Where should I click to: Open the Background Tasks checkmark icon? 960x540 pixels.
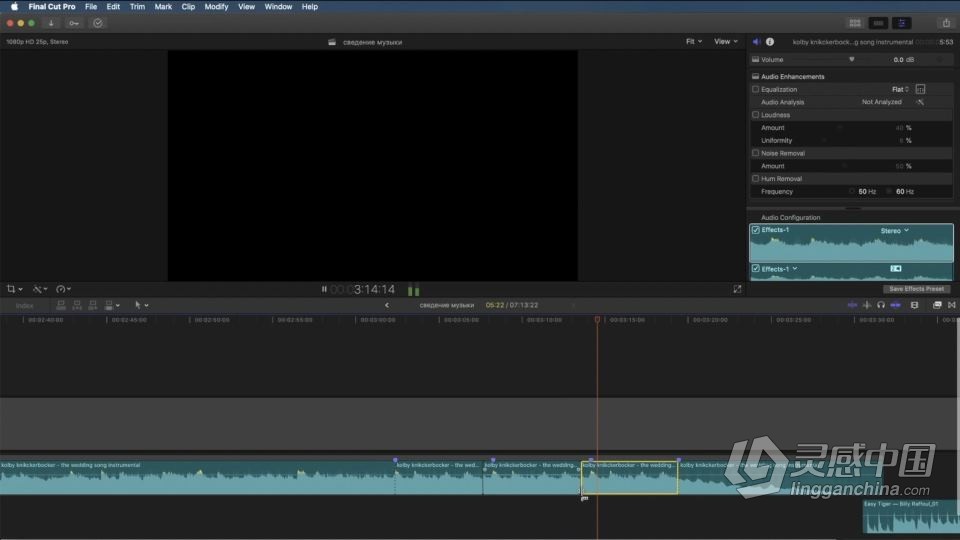[98, 23]
